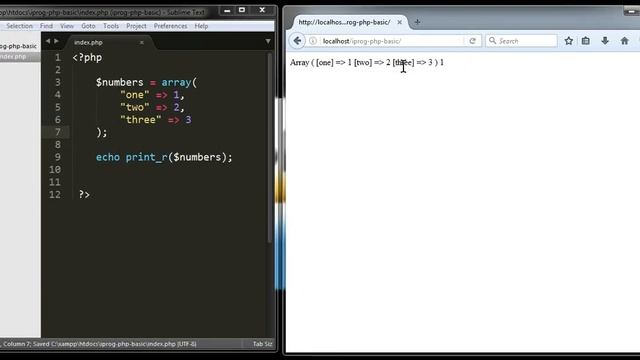Open the Project menu in Sublime Text
640x360 pixels.
136,26
